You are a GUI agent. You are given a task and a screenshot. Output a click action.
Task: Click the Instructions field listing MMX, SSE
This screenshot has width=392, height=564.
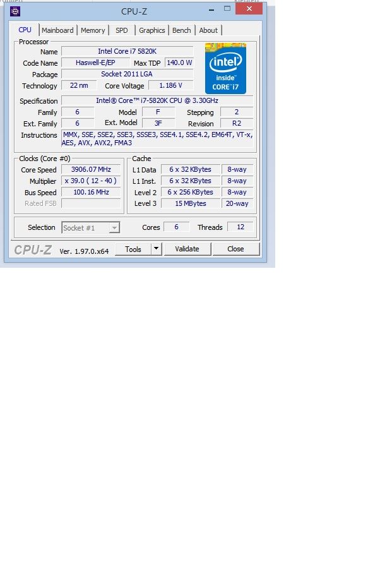[x=157, y=139]
